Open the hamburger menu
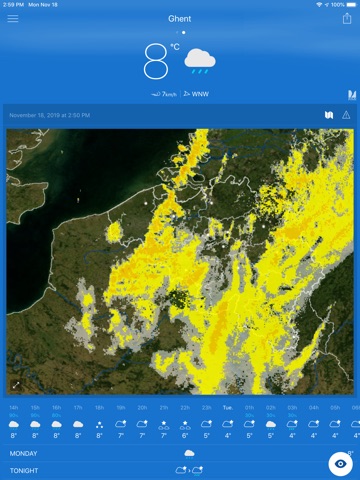 [x=13, y=19]
